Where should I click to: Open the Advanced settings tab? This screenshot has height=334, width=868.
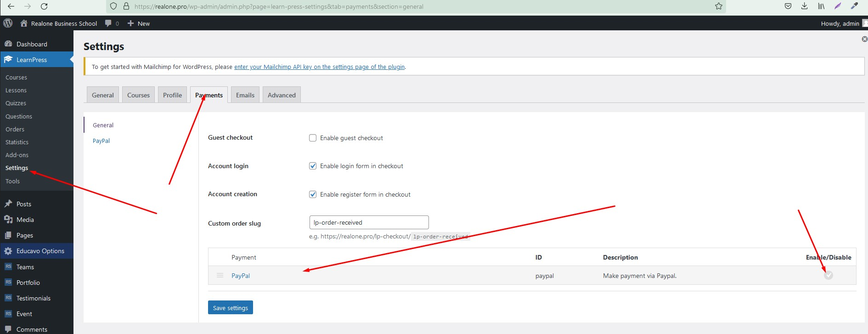282,95
